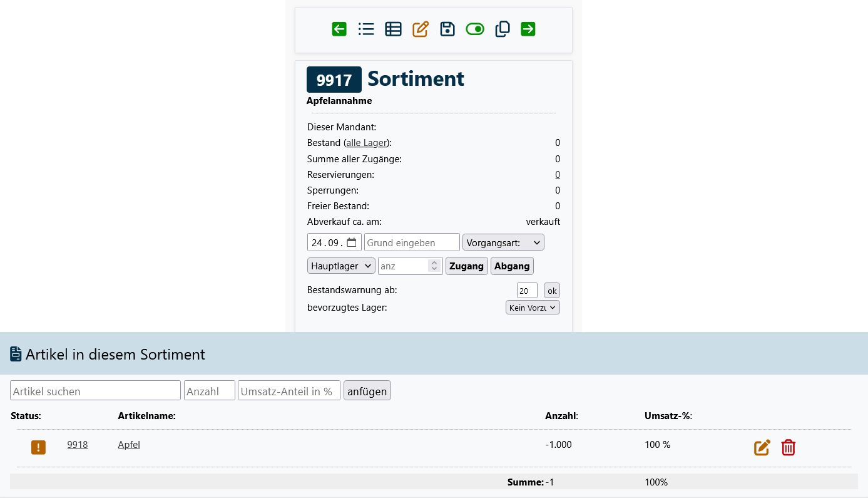Click the green left arrow back icon
The height and width of the screenshot is (498, 868).
coord(339,29)
